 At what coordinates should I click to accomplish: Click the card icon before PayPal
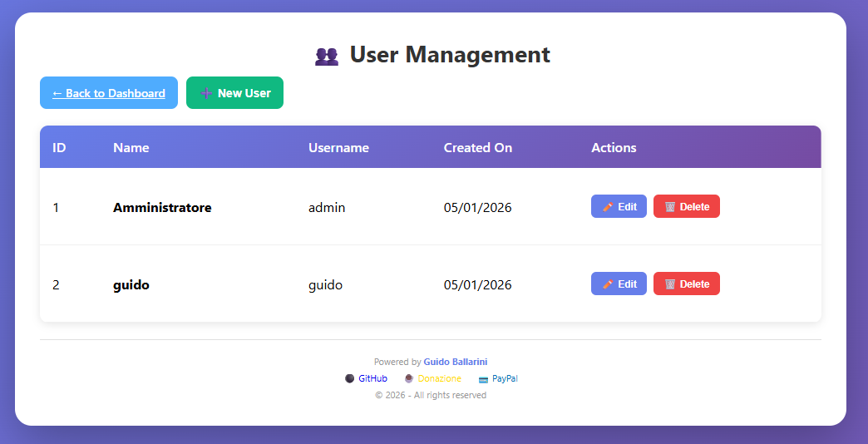483,379
